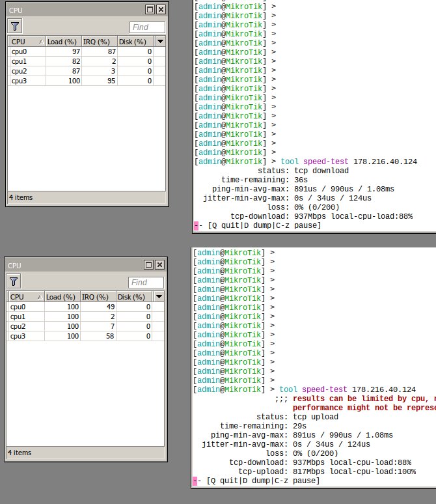Click the IRQ value 87 for cpu0 in the upper window
This screenshot has width=436, height=504.
click(x=111, y=51)
